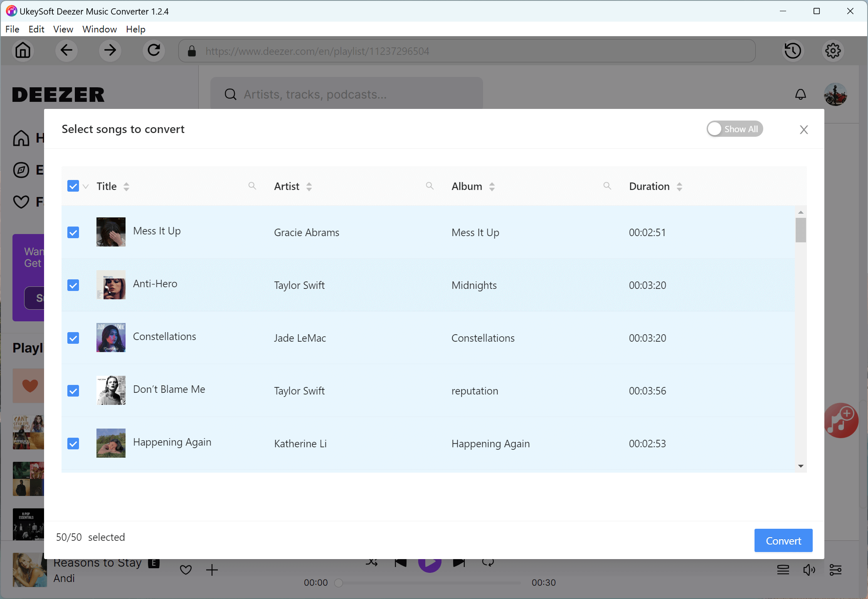This screenshot has width=868, height=599.
Task: Reload page with the refresh icon
Action: pos(154,51)
